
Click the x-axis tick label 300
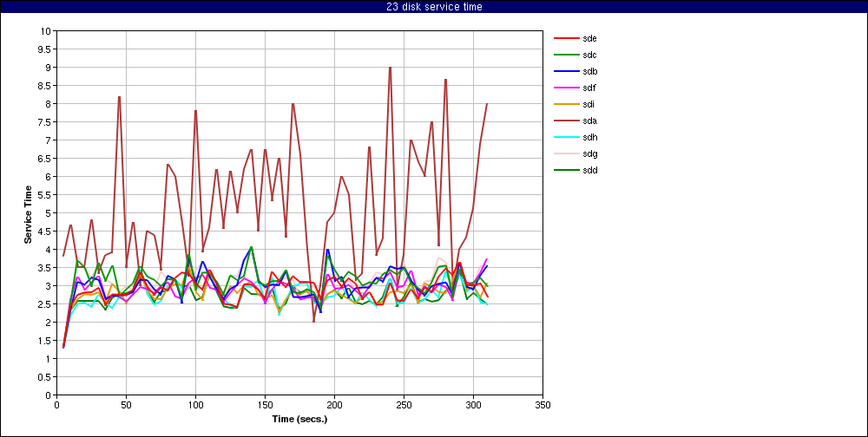[x=473, y=404]
